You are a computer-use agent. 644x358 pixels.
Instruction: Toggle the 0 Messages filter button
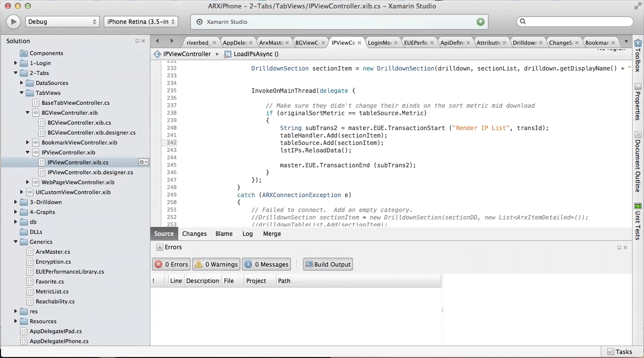267,264
